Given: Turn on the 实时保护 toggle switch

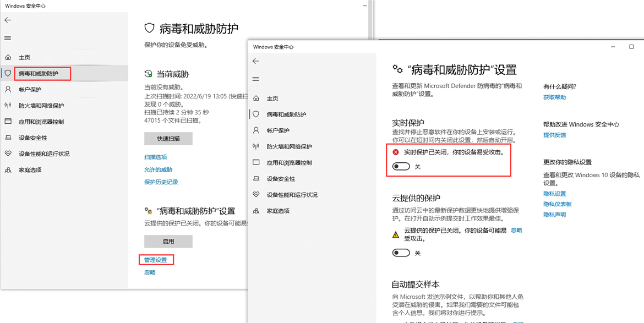Looking at the screenshot, I should tap(401, 167).
